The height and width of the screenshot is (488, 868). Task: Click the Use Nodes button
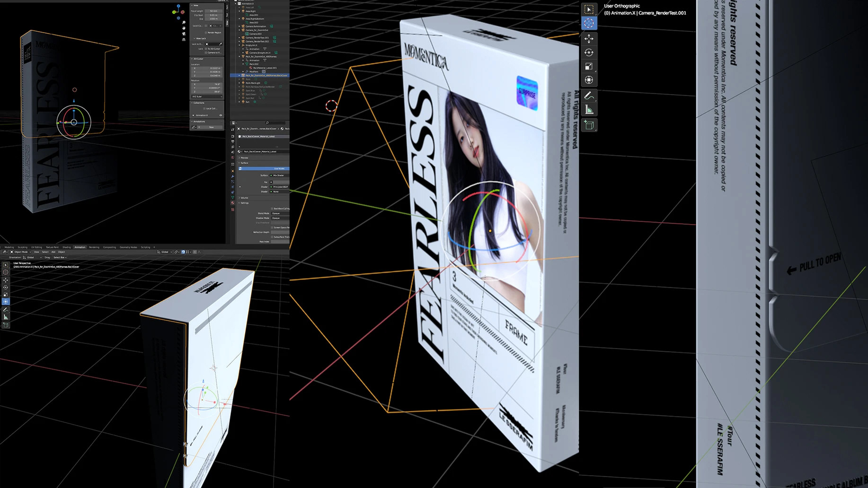click(264, 168)
